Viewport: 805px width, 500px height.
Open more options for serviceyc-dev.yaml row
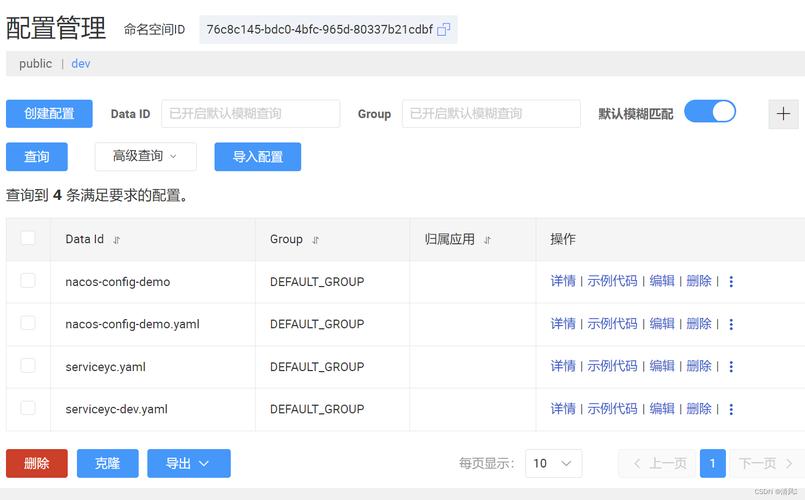pos(731,409)
